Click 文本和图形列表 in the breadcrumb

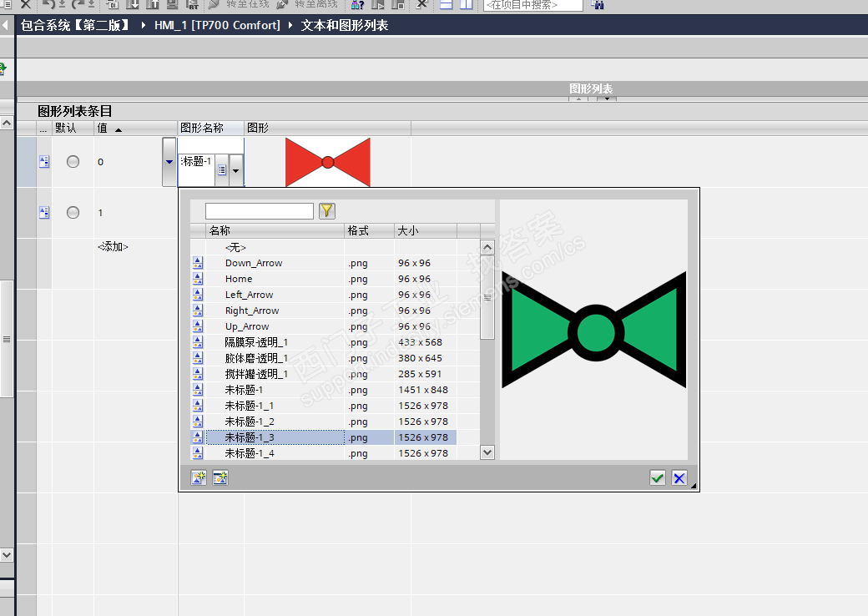point(345,26)
